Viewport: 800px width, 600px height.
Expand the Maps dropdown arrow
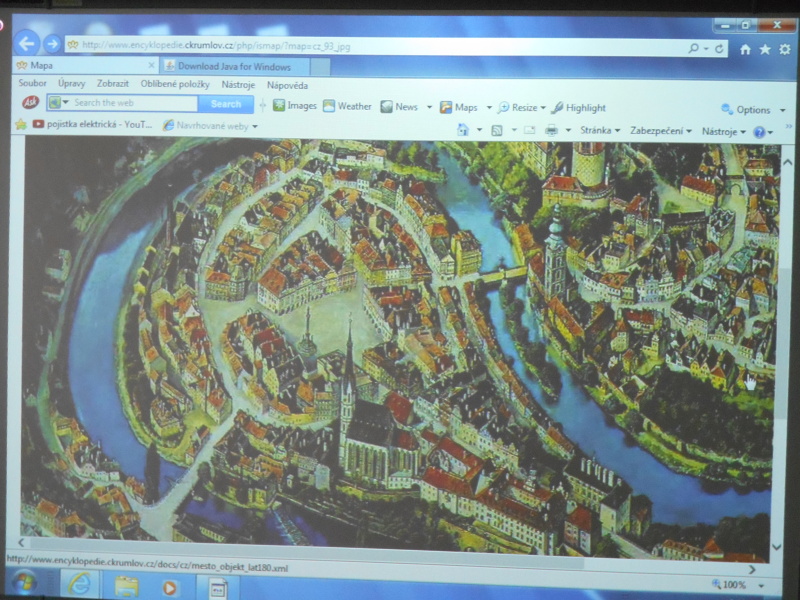(x=489, y=108)
